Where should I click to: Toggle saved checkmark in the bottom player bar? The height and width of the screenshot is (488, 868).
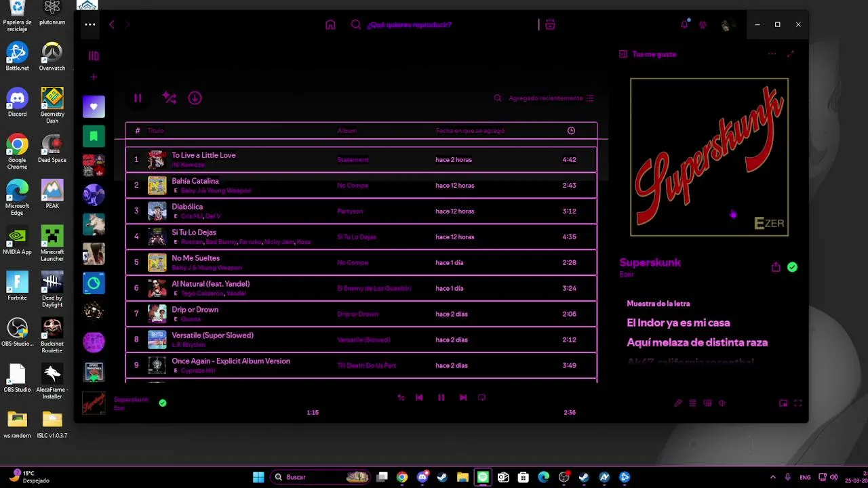click(x=163, y=403)
